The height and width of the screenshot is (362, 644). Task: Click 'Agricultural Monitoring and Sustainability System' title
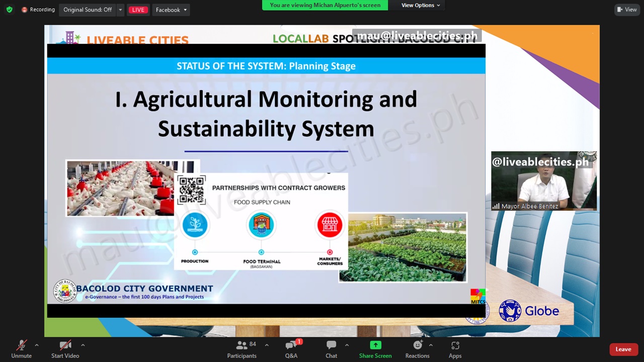[266, 114]
